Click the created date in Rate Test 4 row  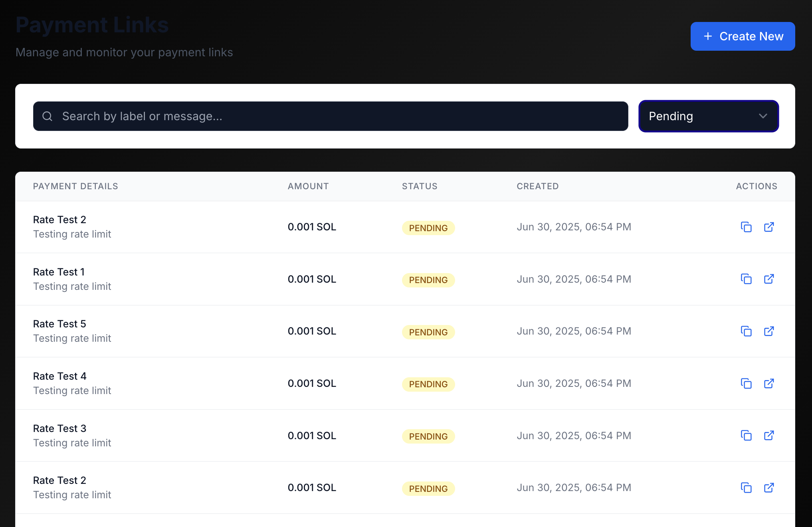pos(574,383)
